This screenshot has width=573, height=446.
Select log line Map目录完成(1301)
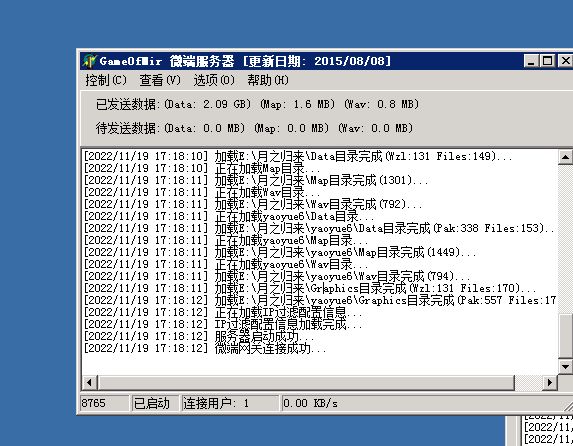pos(256,180)
